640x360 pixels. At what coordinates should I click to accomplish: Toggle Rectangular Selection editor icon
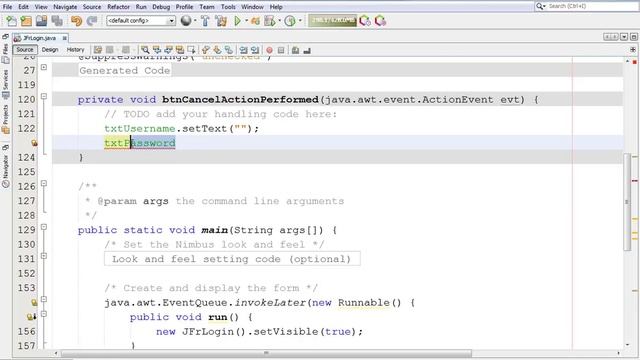(191, 50)
